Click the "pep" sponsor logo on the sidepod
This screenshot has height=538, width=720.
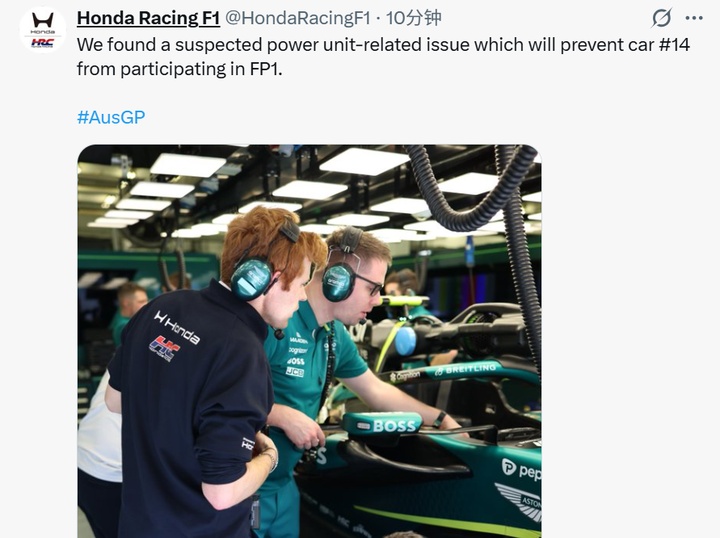tap(521, 469)
